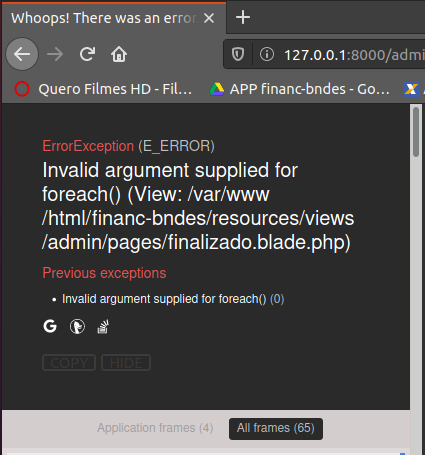Click the address bar URL field

coord(353,54)
